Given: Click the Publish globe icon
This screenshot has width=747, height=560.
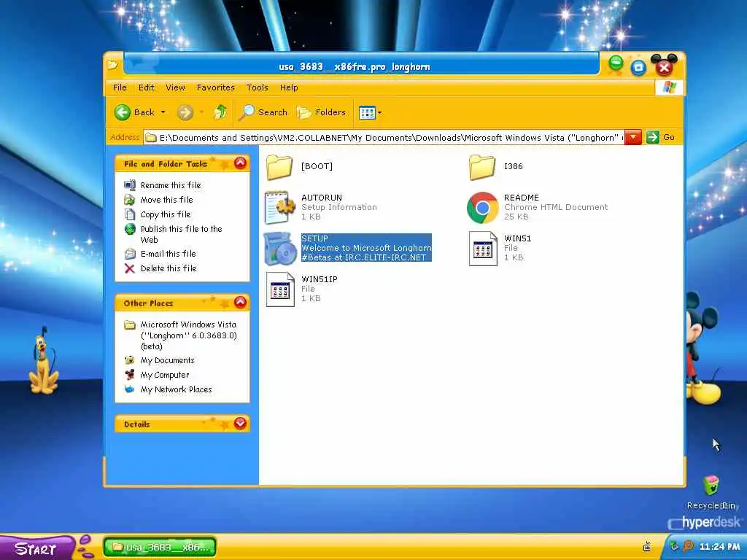Looking at the screenshot, I should 130,229.
